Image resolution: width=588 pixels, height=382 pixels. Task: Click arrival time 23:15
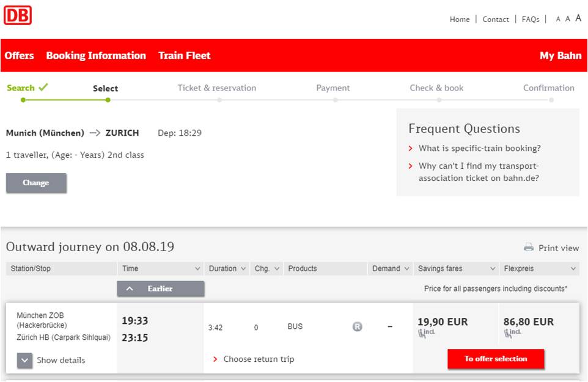[x=134, y=338]
